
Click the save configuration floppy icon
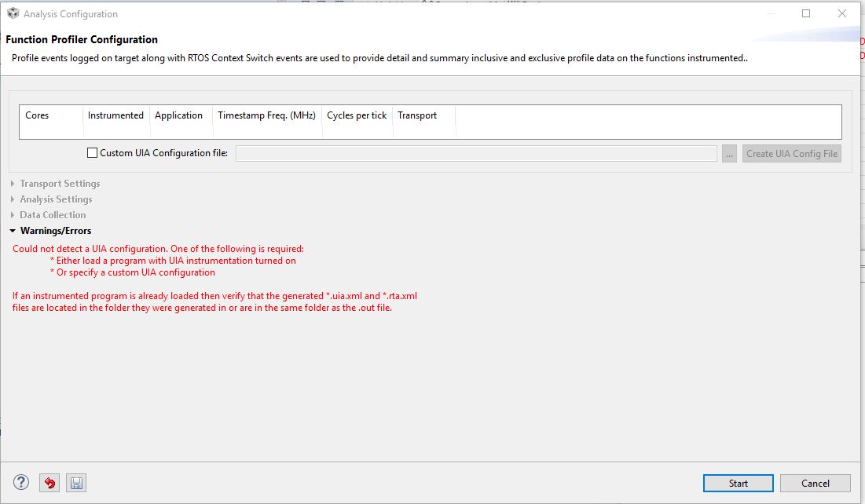(76, 483)
